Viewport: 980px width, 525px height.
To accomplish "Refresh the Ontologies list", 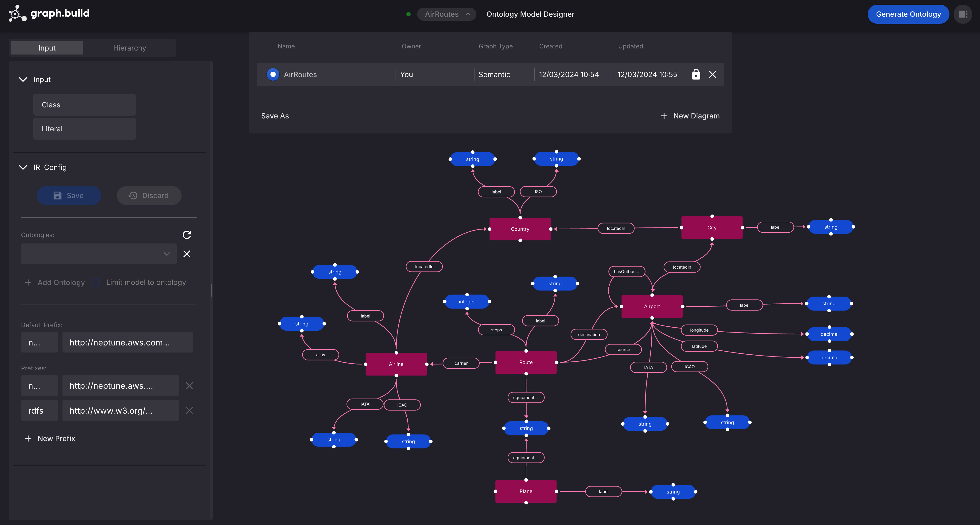I will [187, 235].
